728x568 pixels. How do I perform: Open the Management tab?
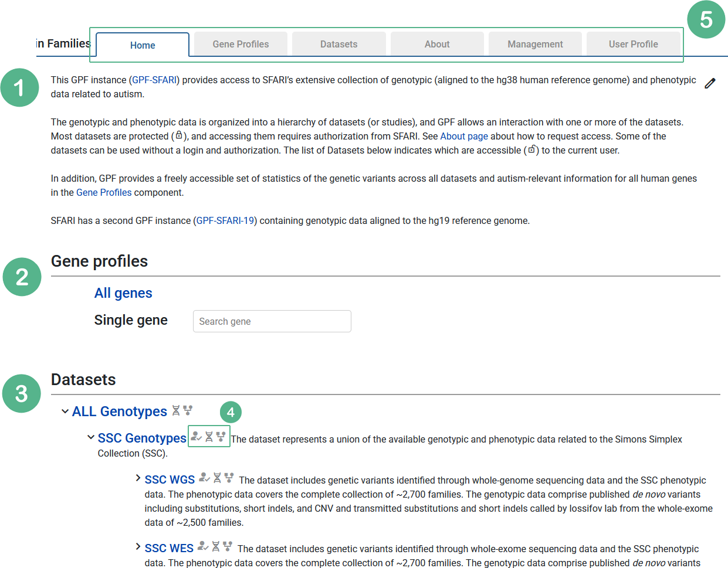pyautogui.click(x=534, y=43)
